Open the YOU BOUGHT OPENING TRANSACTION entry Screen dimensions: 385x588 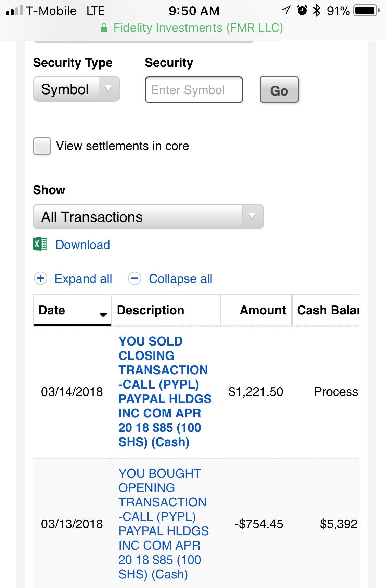pyautogui.click(x=163, y=524)
